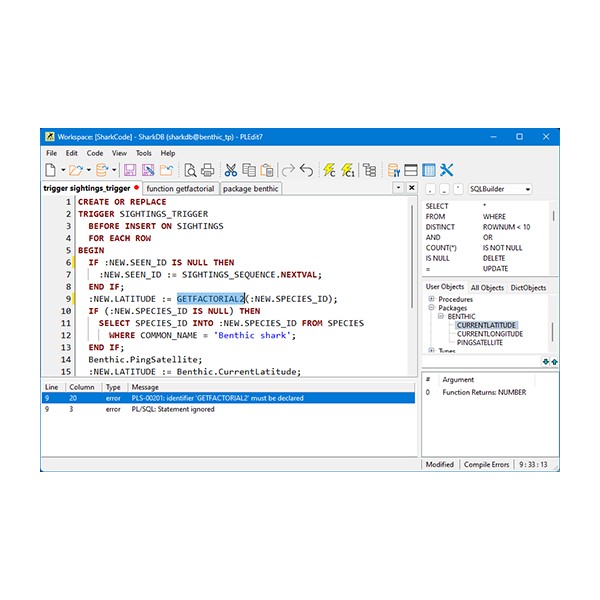
Task: Click the Print icon
Action: click(206, 170)
